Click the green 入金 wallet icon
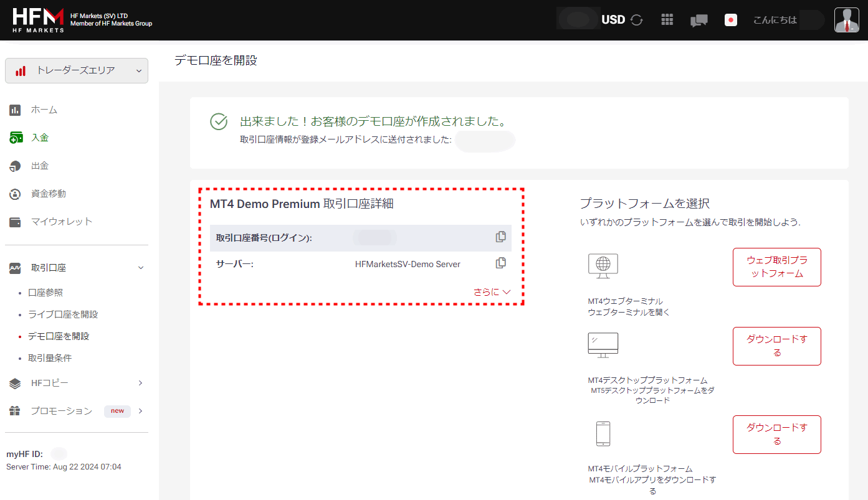Viewport: 868px width, 500px height. click(x=16, y=138)
